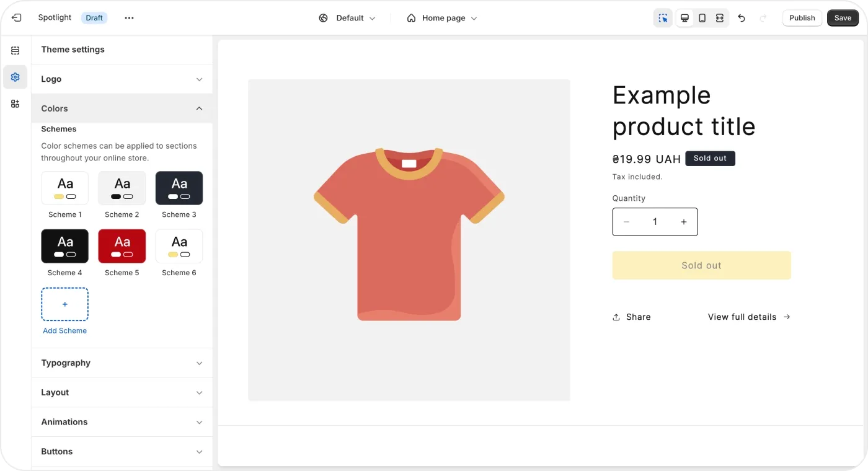Switch preview to mobile view
The width and height of the screenshot is (868, 471).
[x=702, y=18]
